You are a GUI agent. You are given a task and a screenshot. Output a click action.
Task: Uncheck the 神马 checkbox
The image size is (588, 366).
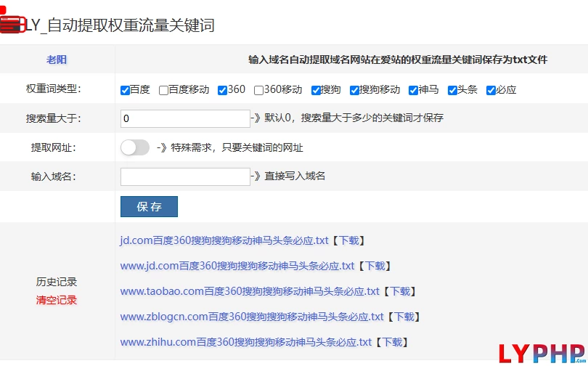click(x=413, y=90)
